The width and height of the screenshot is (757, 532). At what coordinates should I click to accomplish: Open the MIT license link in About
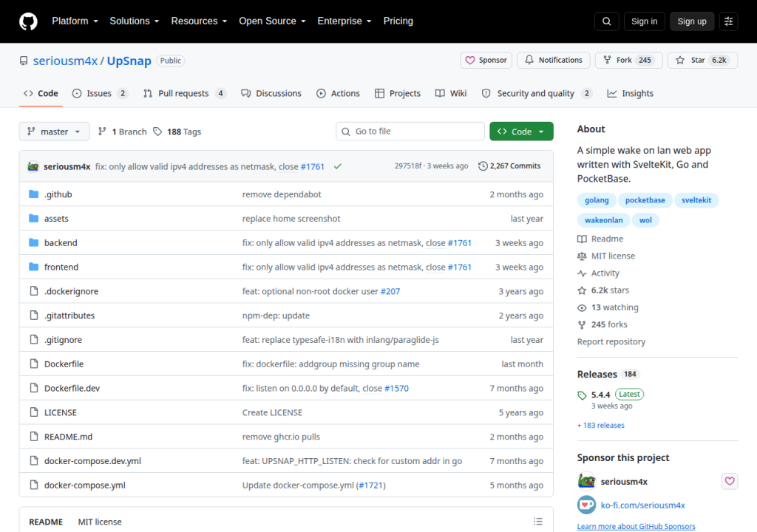(x=606, y=256)
